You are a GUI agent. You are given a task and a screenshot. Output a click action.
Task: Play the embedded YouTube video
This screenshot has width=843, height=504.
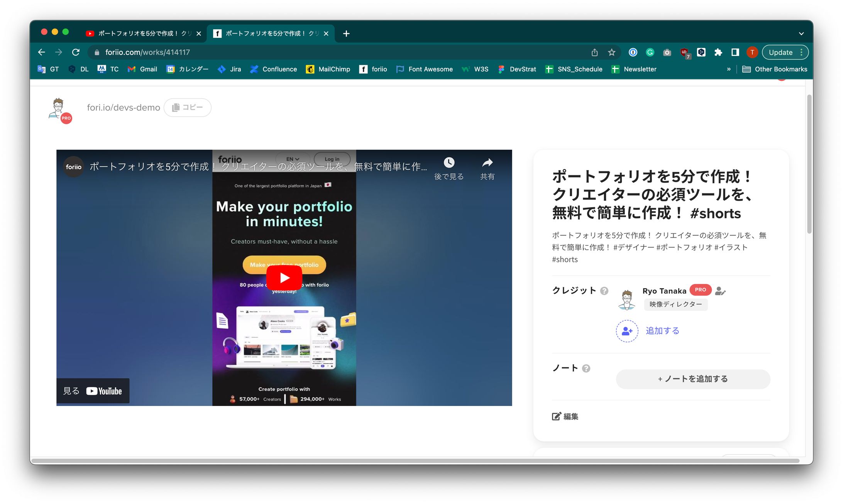(284, 277)
